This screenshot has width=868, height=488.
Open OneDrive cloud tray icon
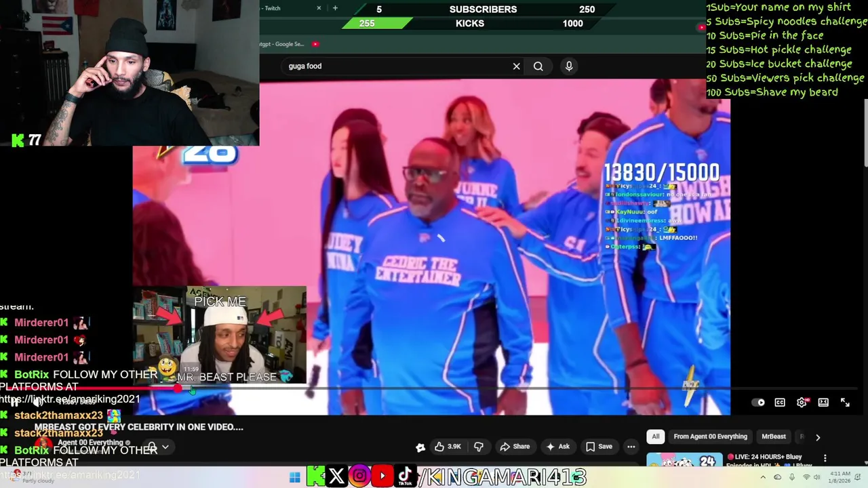[x=778, y=477]
